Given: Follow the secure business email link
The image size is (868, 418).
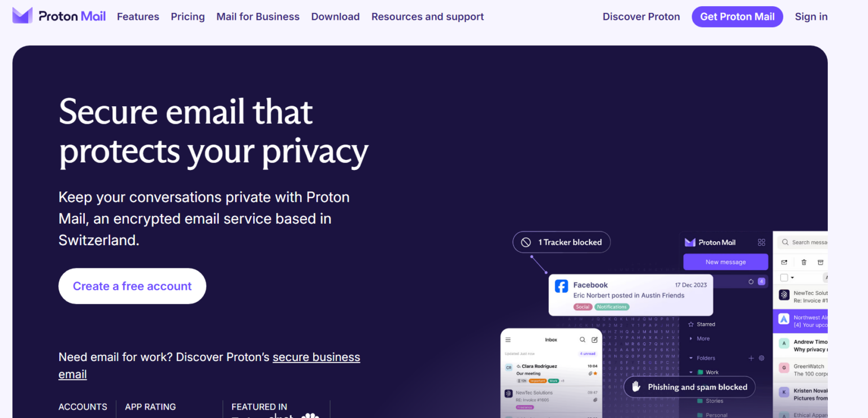Looking at the screenshot, I should (316, 358).
